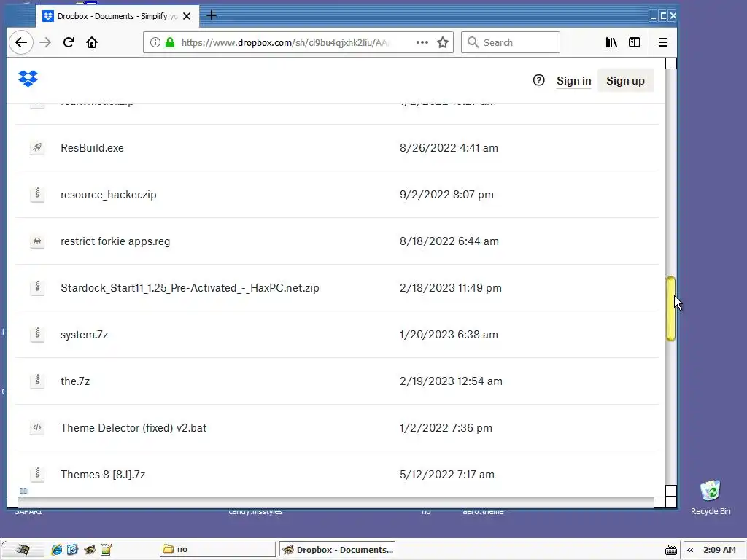This screenshot has width=747, height=560.
Task: Open the.7z file
Action: point(75,381)
